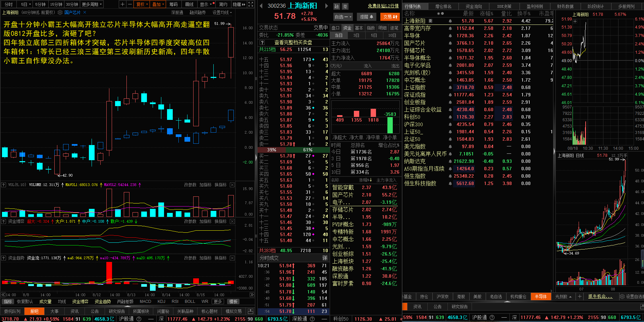Open the 显示 display dropdown
The width and height of the screenshot is (644, 322).
pos(206,4)
